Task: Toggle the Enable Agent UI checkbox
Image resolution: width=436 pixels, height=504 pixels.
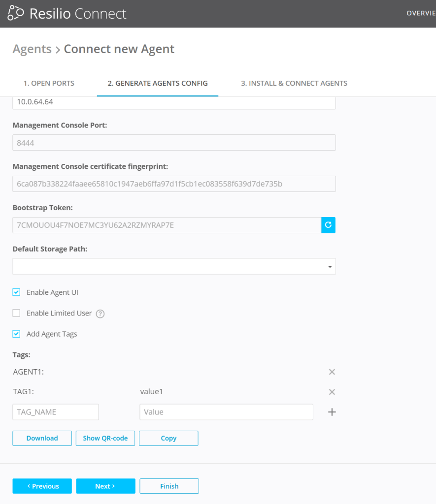Action: 17,292
